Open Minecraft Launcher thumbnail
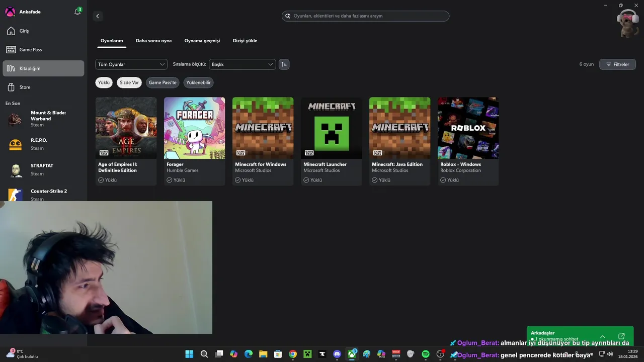Image resolution: width=644 pixels, height=362 pixels. 332,128
